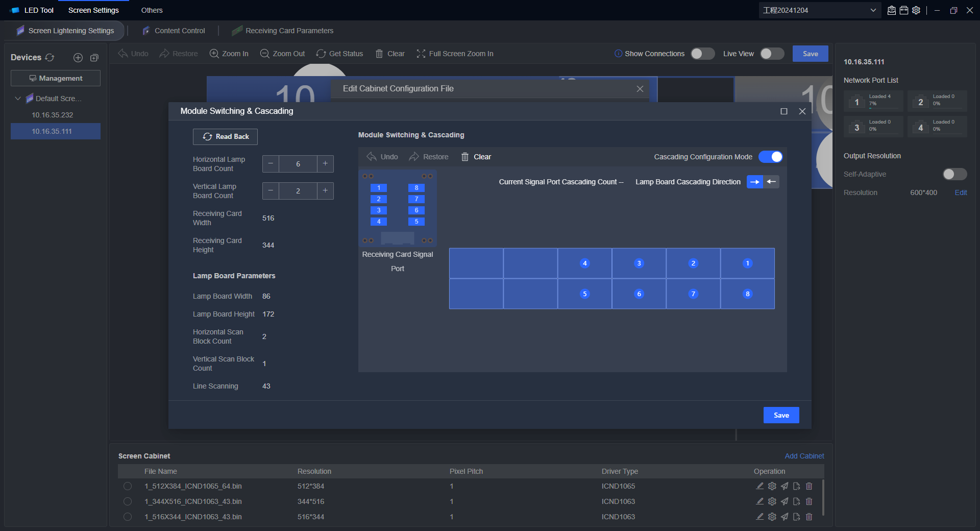Select left-to-right lamp board cascading direction
Screen dimensions: 980x531
coord(754,182)
